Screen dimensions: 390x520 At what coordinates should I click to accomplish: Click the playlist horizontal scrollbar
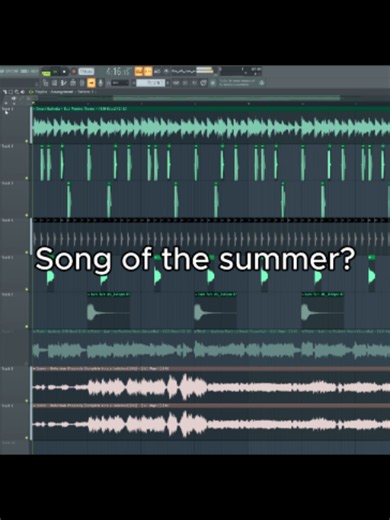point(227,98)
